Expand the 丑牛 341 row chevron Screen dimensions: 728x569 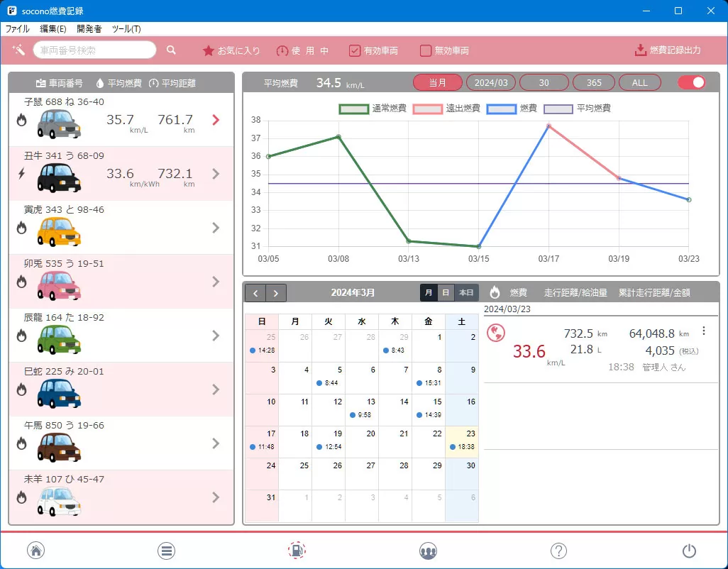click(x=216, y=174)
